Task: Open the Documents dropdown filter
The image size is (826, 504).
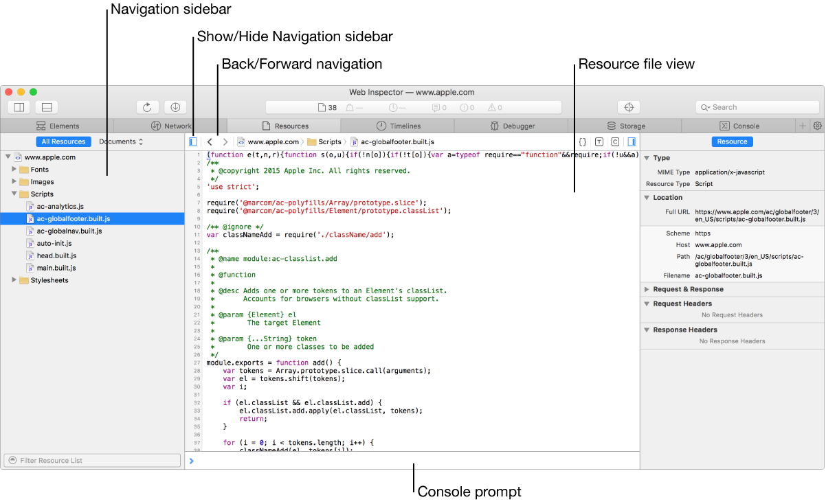Action: click(121, 141)
